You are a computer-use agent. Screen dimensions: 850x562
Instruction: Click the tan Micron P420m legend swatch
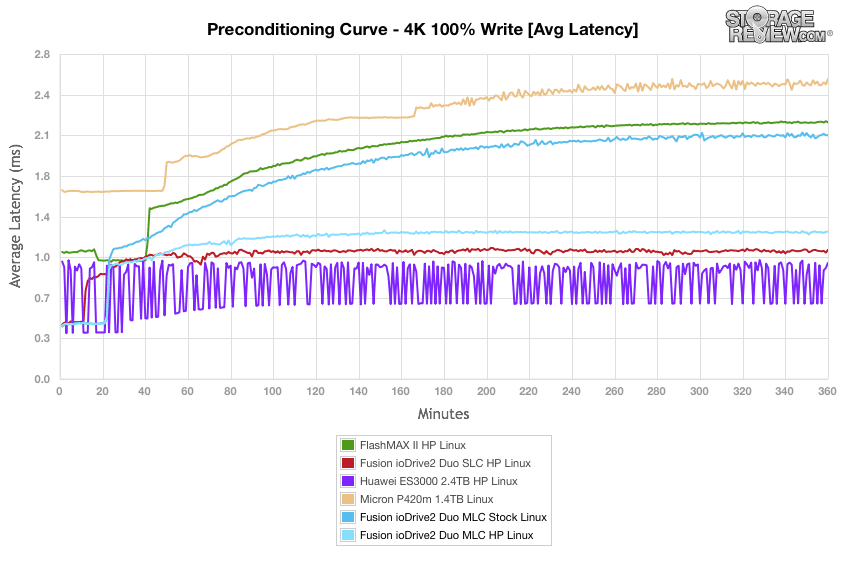[x=347, y=499]
